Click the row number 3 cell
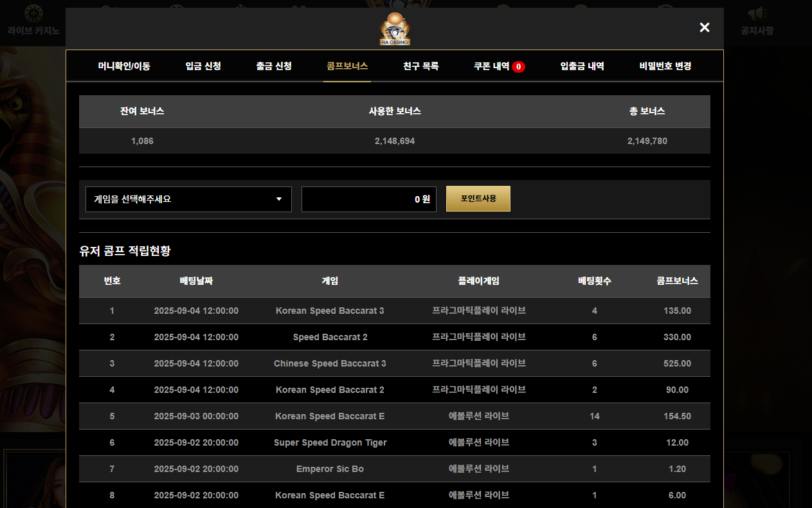The image size is (812, 508). coord(112,363)
